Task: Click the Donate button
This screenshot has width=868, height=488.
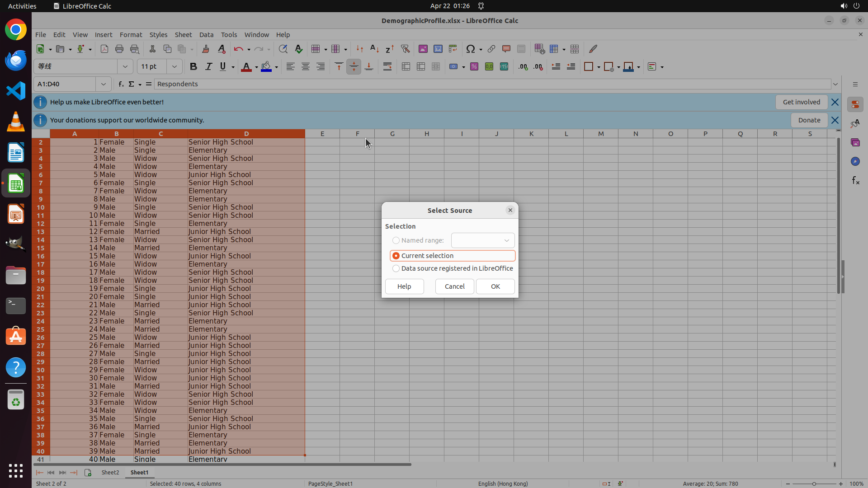Action: (x=809, y=120)
